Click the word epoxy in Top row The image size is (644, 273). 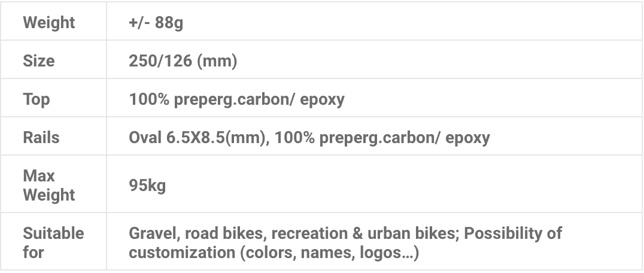[323, 100]
